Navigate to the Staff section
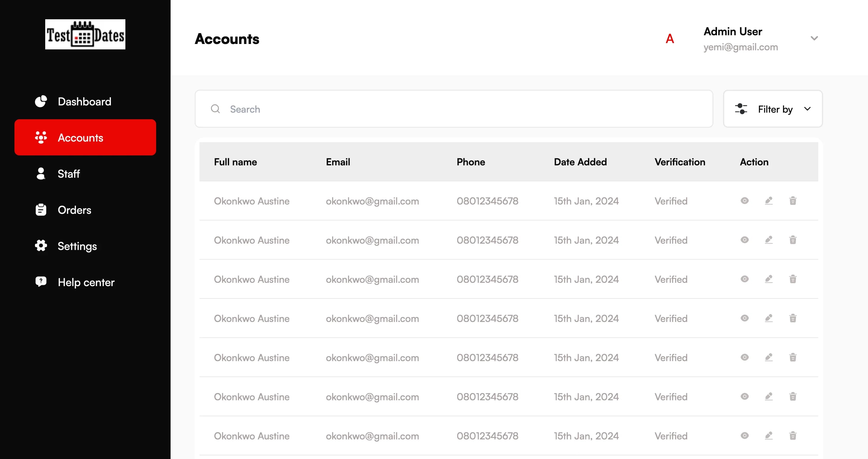The height and width of the screenshot is (459, 868). click(x=68, y=174)
